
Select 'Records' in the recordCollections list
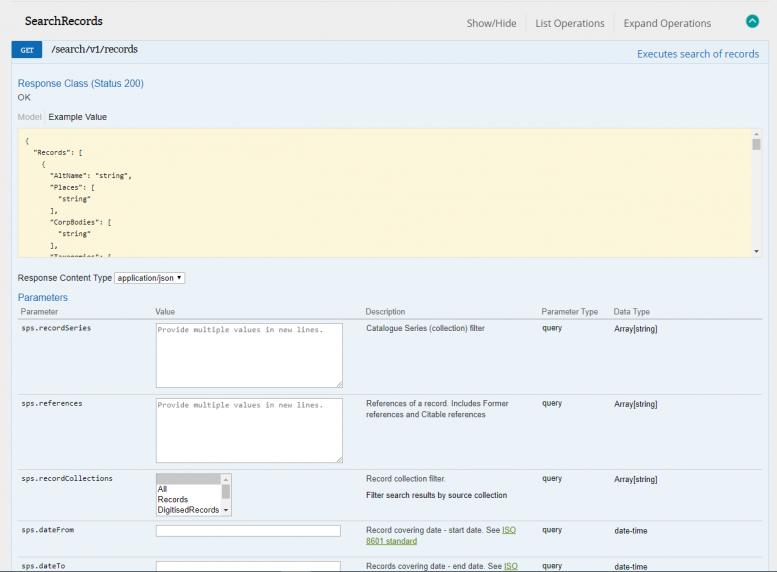tap(172, 499)
